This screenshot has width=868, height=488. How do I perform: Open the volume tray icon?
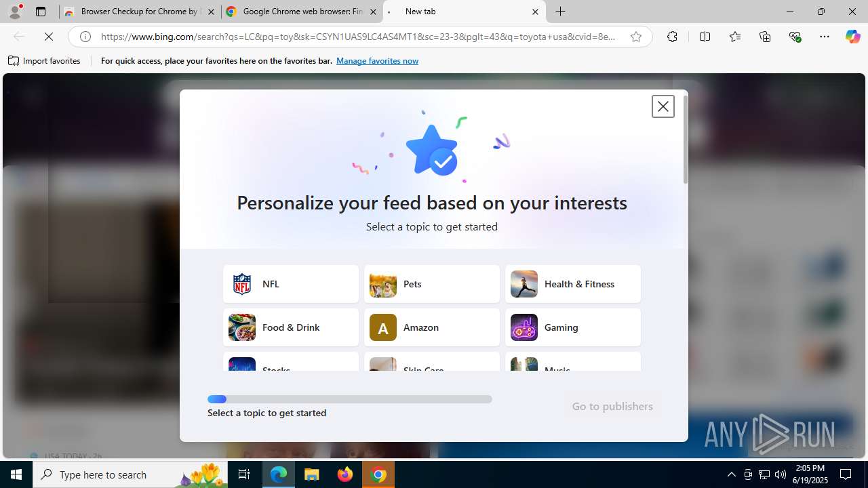pos(781,474)
